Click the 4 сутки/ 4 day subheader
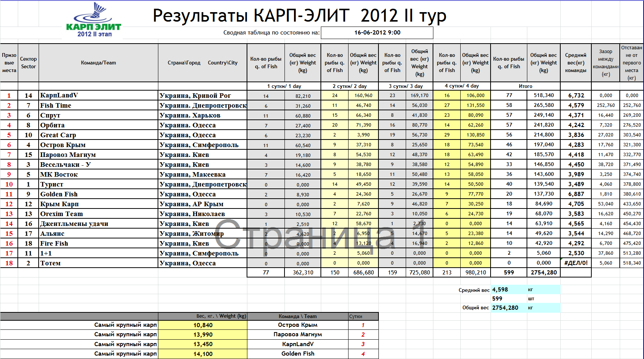The height and width of the screenshot is (359, 644). click(462, 86)
